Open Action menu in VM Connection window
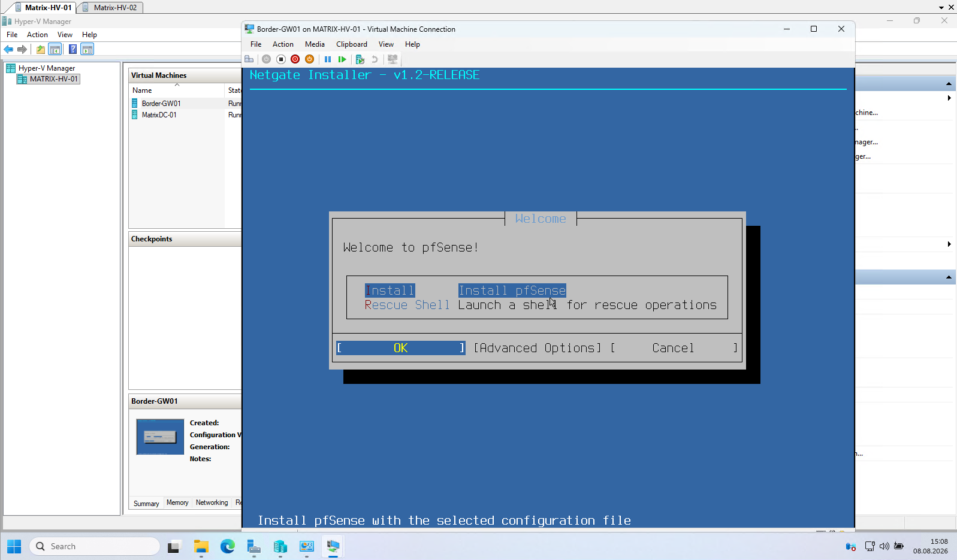This screenshot has height=560, width=957. (283, 44)
